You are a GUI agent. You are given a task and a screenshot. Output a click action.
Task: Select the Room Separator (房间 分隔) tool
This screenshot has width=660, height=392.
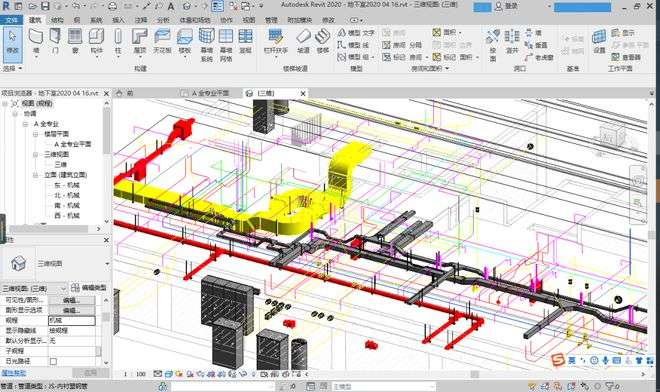pyautogui.click(x=402, y=45)
